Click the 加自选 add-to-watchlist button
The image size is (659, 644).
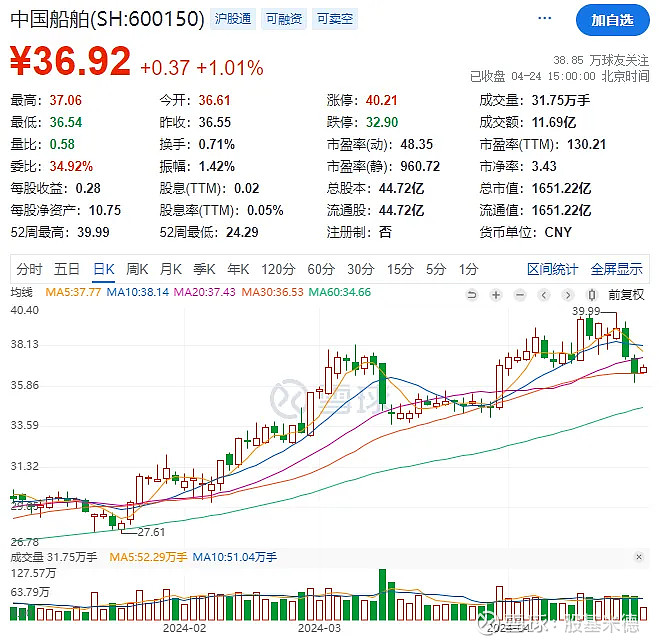(x=612, y=20)
